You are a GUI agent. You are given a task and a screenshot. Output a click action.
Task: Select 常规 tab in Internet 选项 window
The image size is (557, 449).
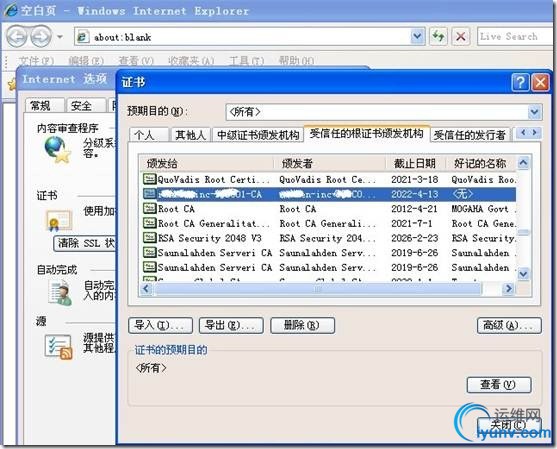[44, 106]
